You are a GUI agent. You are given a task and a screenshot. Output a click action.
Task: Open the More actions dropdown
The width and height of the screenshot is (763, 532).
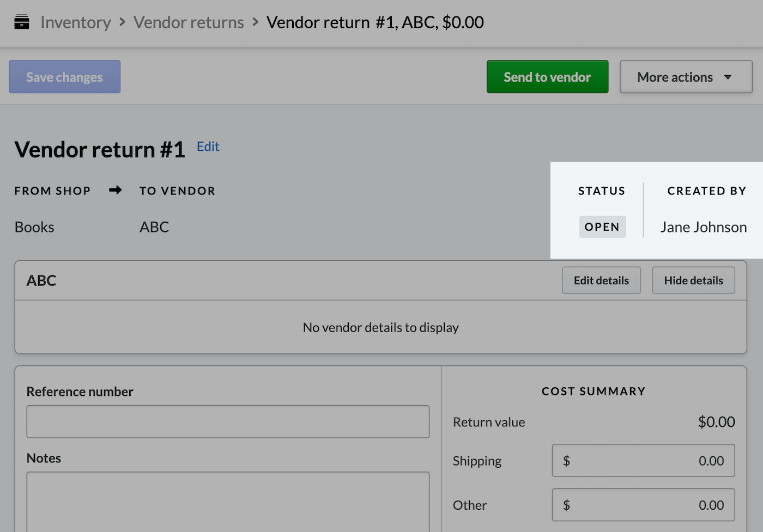coord(685,77)
